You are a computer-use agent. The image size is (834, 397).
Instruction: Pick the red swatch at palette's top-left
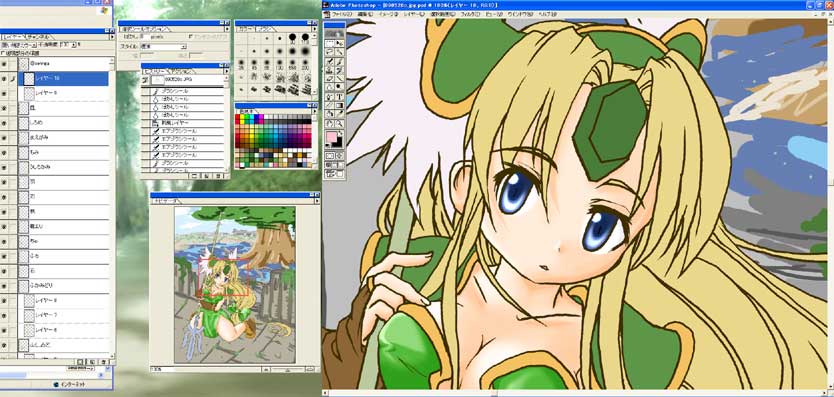coord(237,117)
